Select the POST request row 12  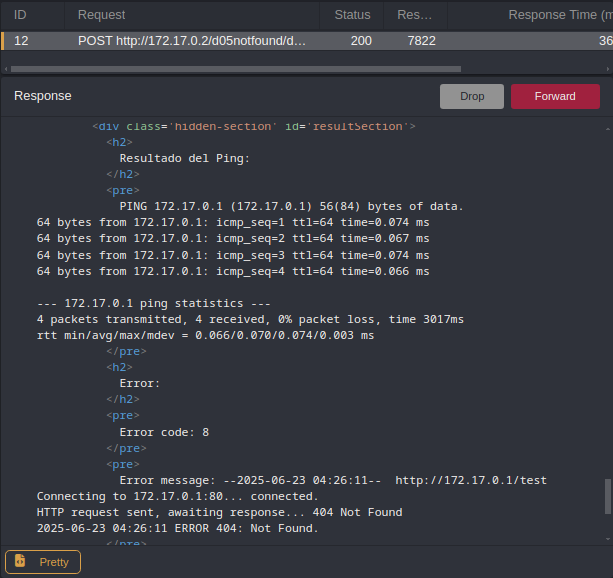click(x=192, y=41)
